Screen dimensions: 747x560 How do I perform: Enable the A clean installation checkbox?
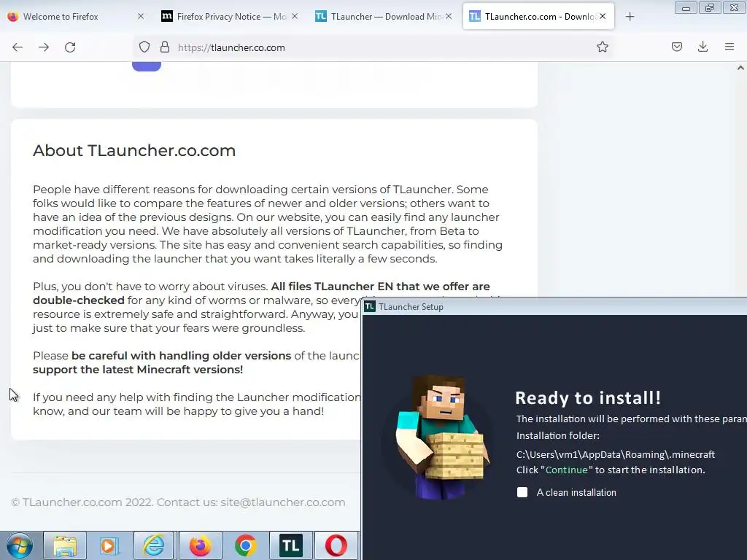(x=522, y=492)
